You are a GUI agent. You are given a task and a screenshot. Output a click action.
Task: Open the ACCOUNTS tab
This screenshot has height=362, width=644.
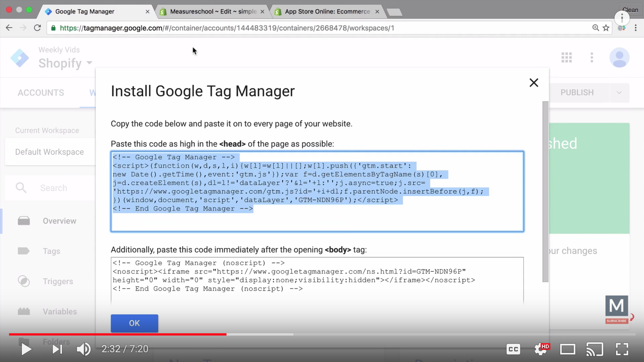coord(41,93)
